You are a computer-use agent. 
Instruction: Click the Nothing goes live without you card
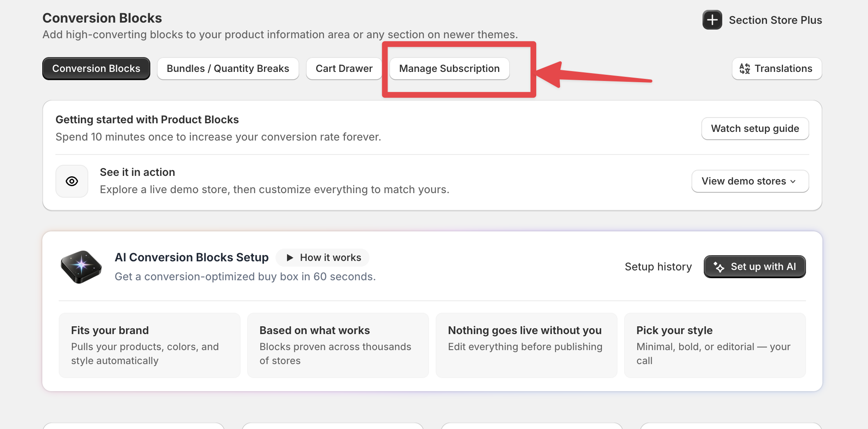[x=526, y=345]
